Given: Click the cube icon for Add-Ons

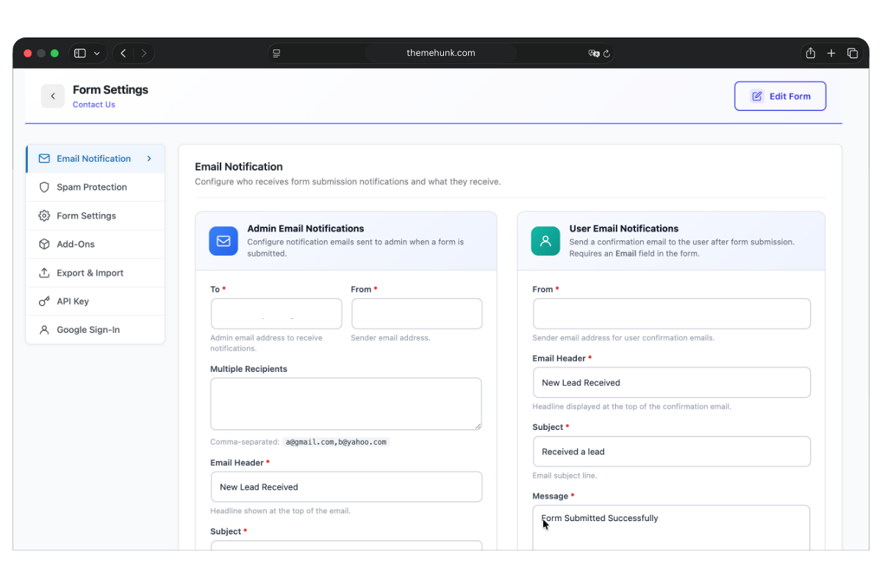Looking at the screenshot, I should click(x=44, y=244).
